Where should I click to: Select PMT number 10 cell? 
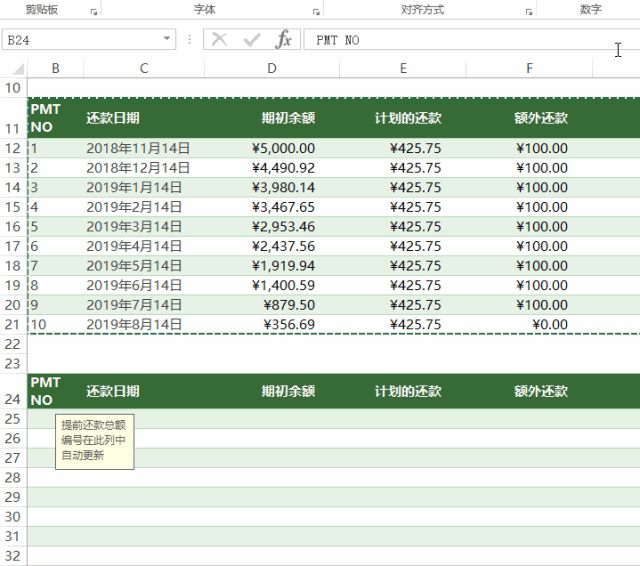pos(56,324)
